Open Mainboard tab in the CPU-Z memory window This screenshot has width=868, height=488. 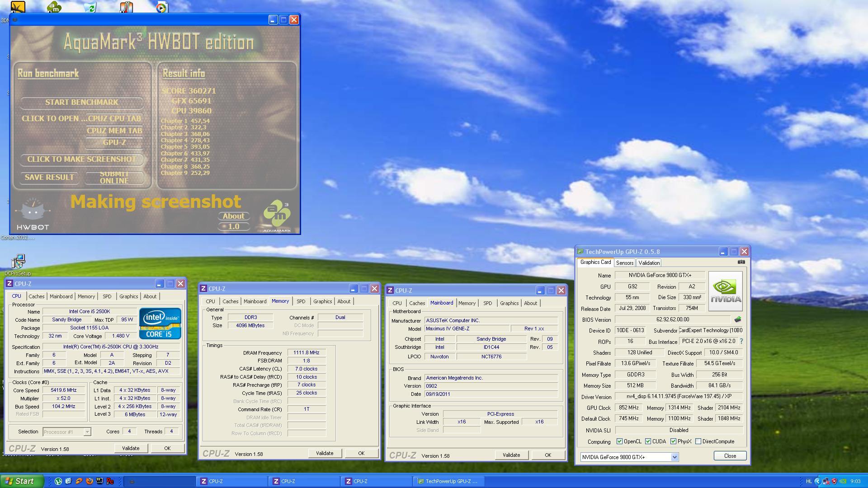coord(255,301)
